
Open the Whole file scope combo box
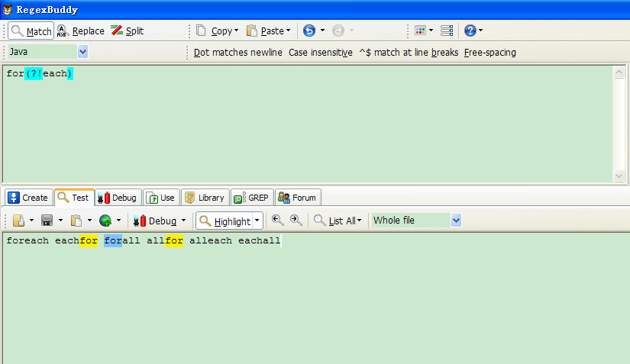point(416,221)
